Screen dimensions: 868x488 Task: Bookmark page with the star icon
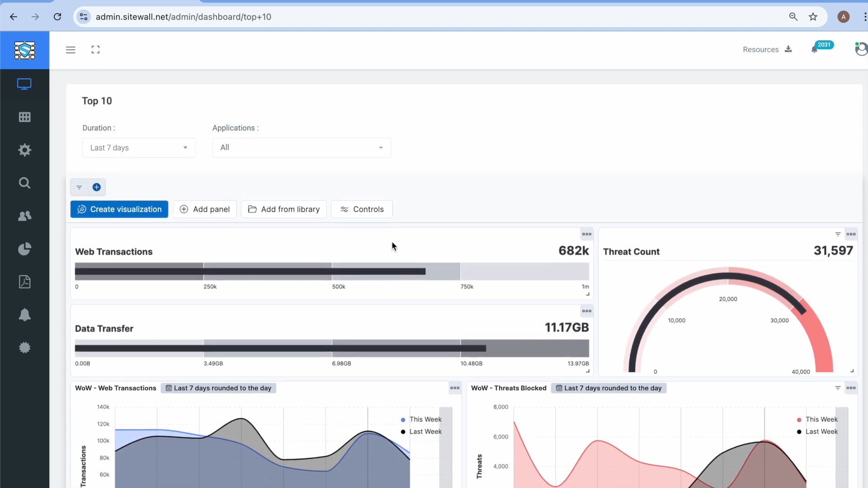tap(813, 17)
